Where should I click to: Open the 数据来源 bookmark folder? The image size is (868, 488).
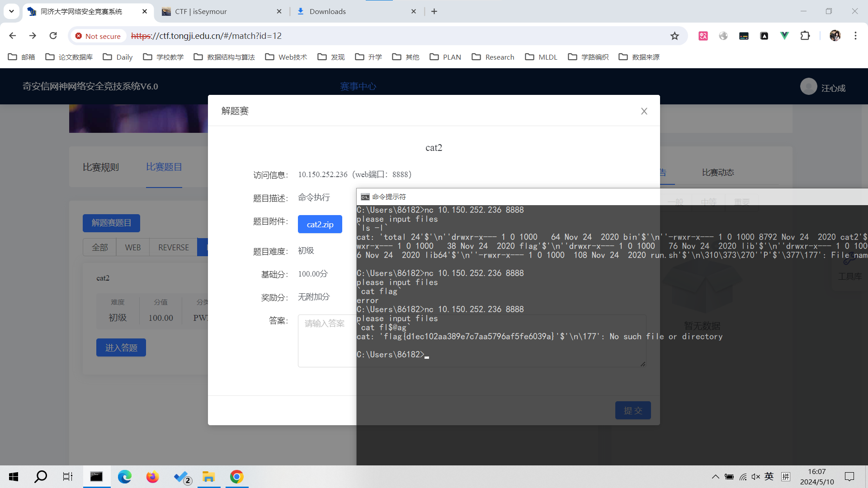tap(639, 57)
